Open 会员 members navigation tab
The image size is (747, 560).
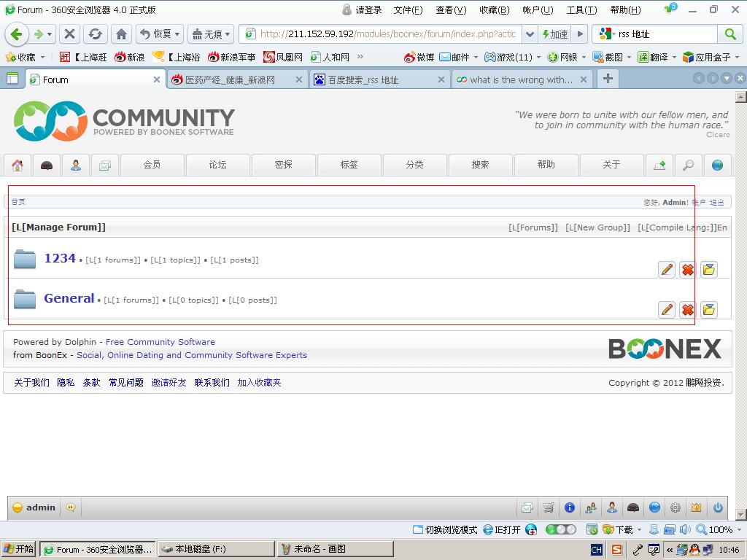point(152,165)
